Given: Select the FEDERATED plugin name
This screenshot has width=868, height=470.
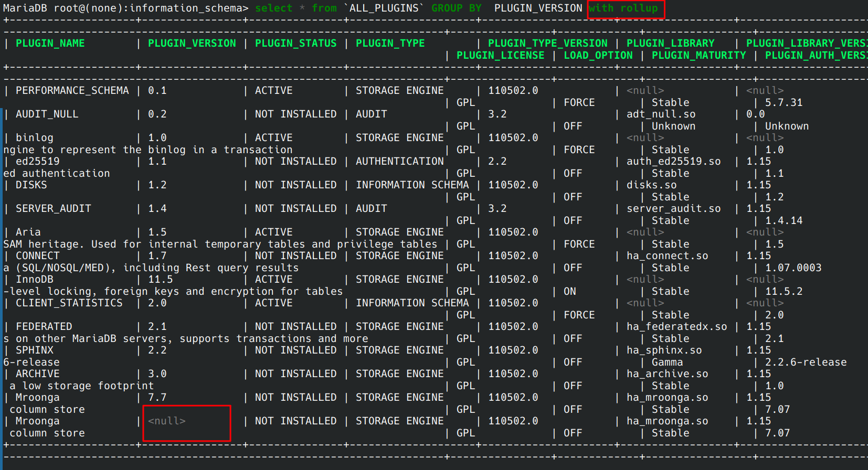Looking at the screenshot, I should 44,327.
